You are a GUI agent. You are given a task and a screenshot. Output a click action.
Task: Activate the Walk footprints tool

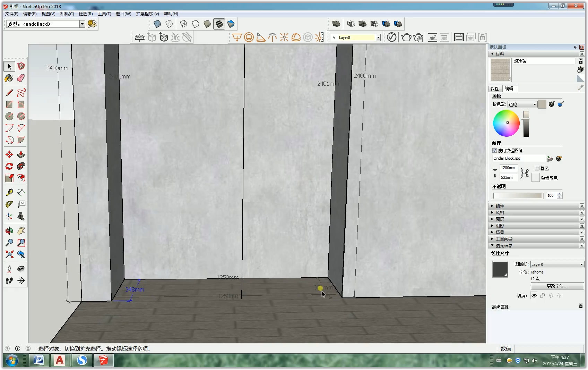[x=9, y=280]
